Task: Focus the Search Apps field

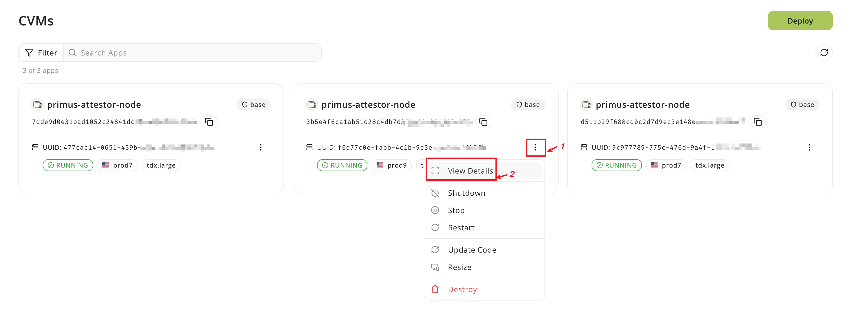Action: click(192, 53)
